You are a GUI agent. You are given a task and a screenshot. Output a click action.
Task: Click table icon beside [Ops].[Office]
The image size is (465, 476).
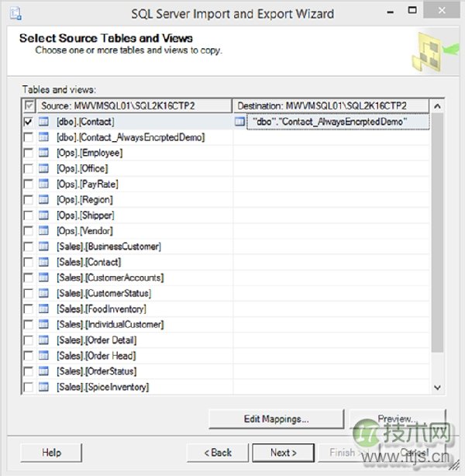[x=43, y=168]
